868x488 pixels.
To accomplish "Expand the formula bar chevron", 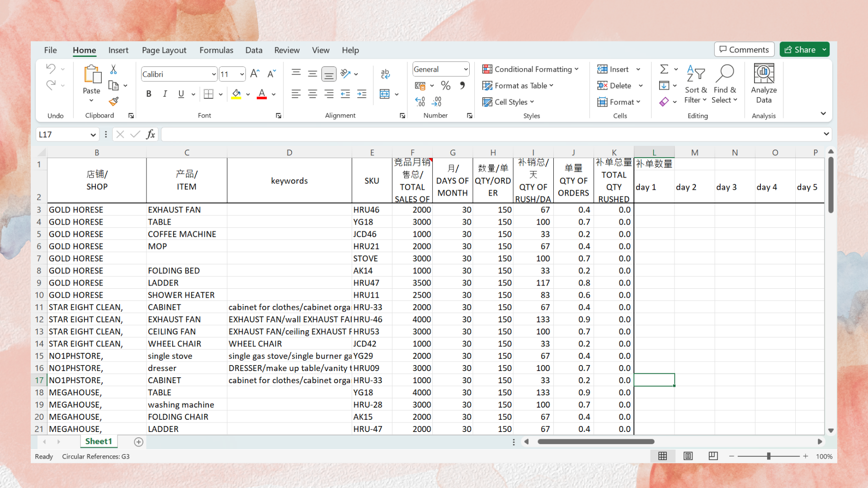I will (826, 134).
